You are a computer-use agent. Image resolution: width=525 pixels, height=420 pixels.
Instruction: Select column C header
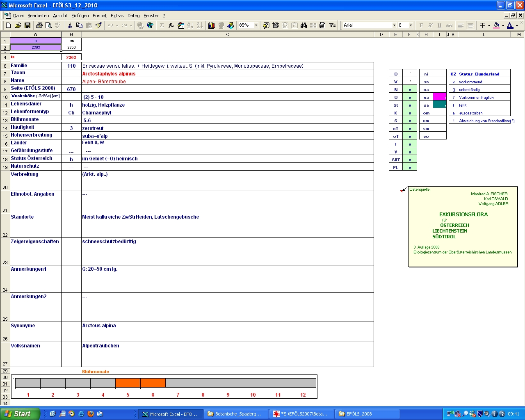[228, 34]
